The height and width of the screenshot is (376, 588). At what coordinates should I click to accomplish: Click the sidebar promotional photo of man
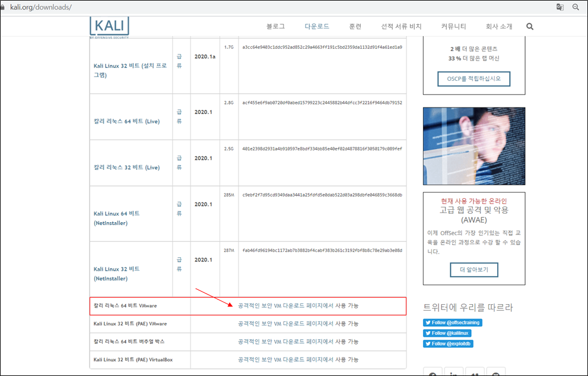coord(474,146)
